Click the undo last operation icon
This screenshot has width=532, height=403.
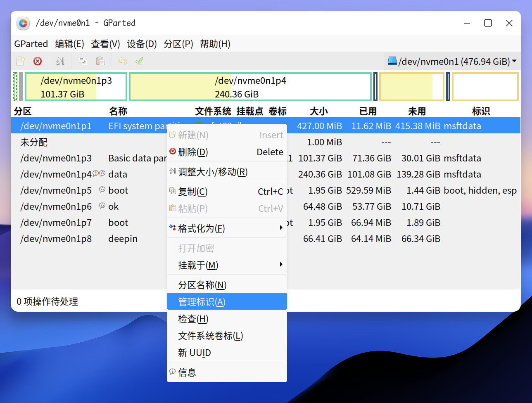(123, 61)
